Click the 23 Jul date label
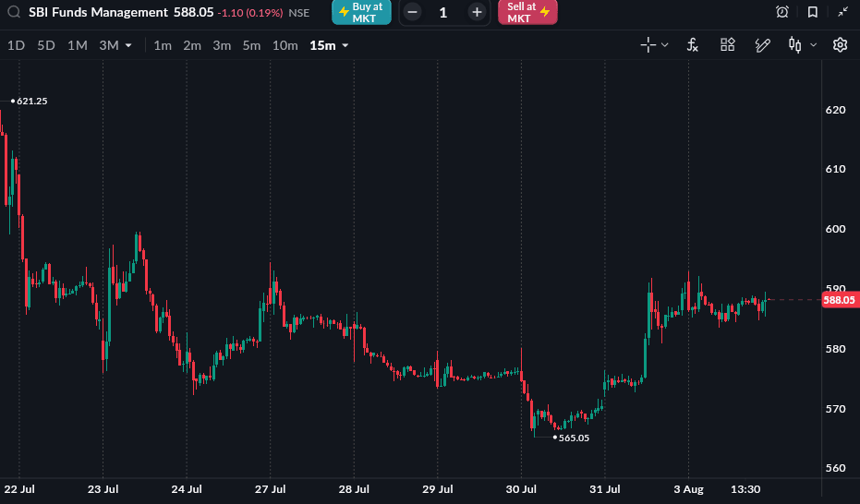860x504 pixels. tap(103, 489)
